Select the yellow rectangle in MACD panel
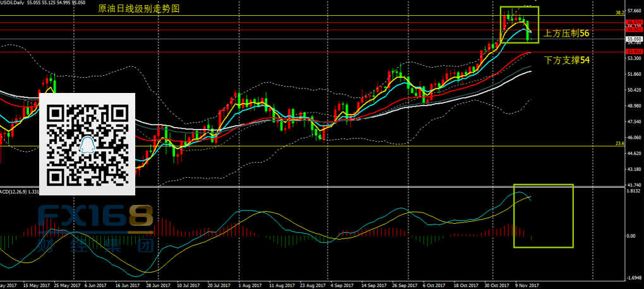Image resolution: width=644 pixels, height=289 pixels. [543, 215]
